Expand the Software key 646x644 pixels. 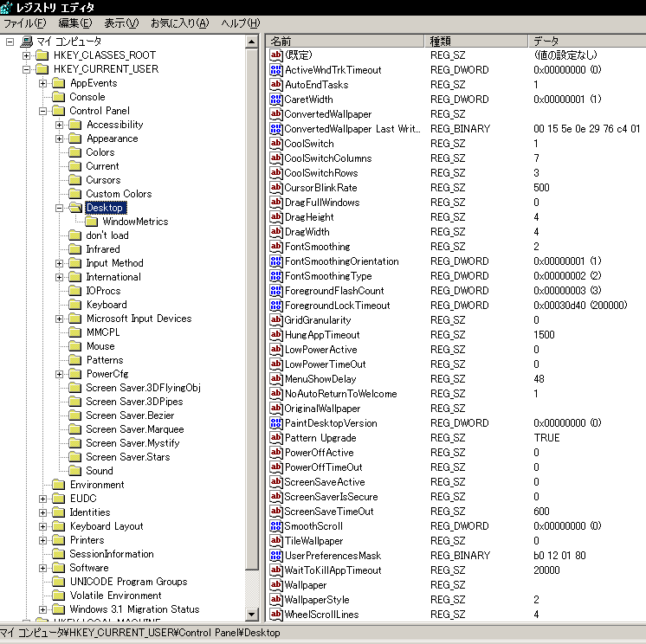43,568
